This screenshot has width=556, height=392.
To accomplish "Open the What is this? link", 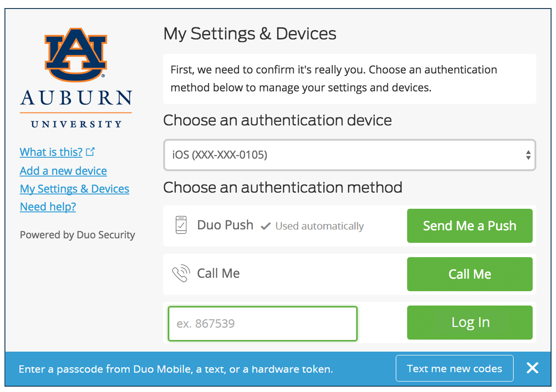I will [x=51, y=152].
